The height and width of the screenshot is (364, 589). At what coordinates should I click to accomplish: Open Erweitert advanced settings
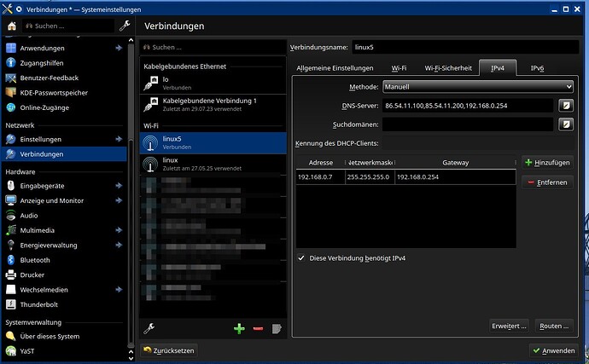[509, 326]
